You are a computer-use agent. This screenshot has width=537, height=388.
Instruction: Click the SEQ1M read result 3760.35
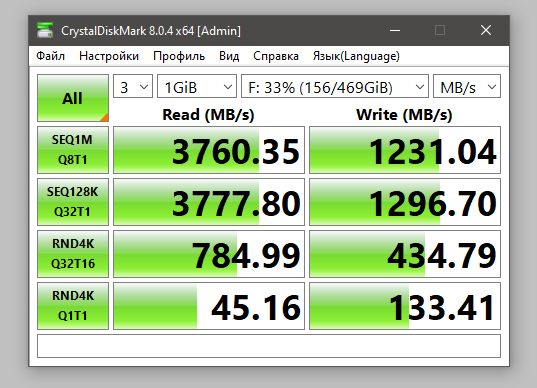pyautogui.click(x=209, y=150)
